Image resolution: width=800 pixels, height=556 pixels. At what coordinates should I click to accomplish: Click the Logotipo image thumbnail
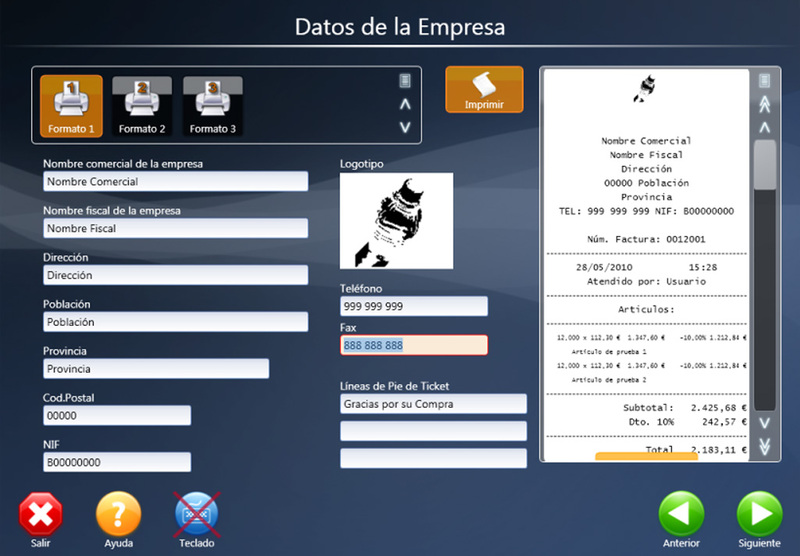(396, 221)
